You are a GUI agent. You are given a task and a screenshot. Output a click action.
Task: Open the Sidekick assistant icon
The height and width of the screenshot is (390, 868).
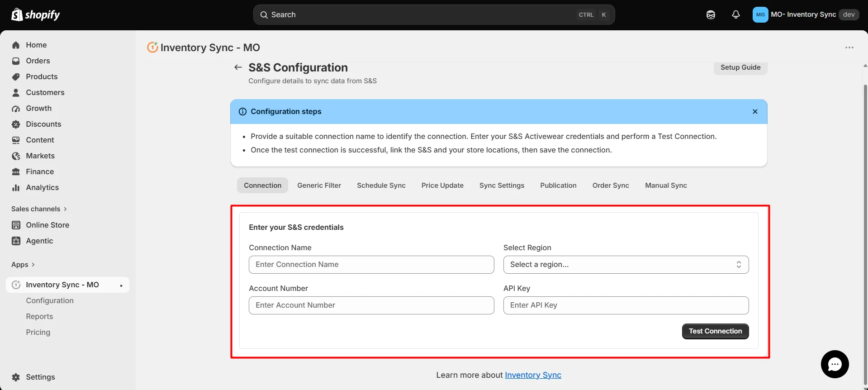711,14
